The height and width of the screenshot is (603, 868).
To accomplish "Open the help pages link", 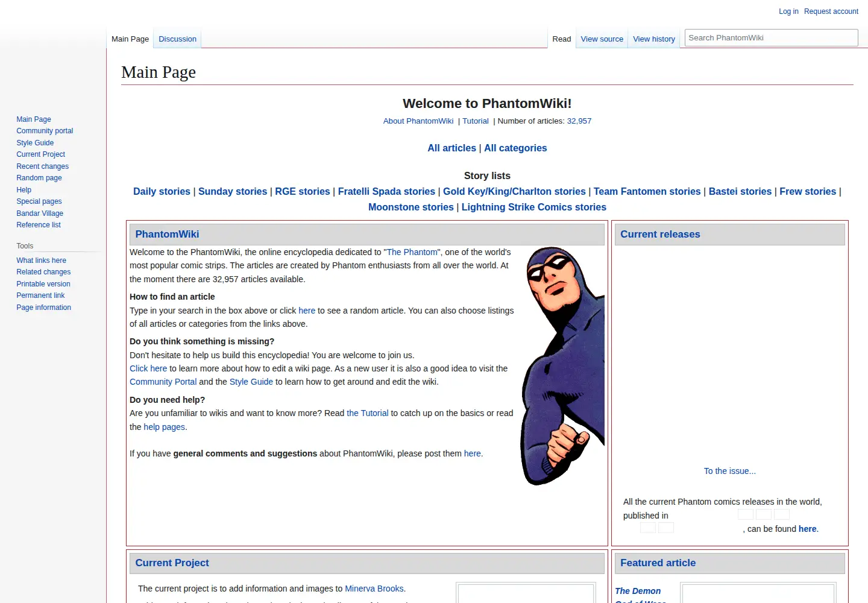I will pos(164,427).
